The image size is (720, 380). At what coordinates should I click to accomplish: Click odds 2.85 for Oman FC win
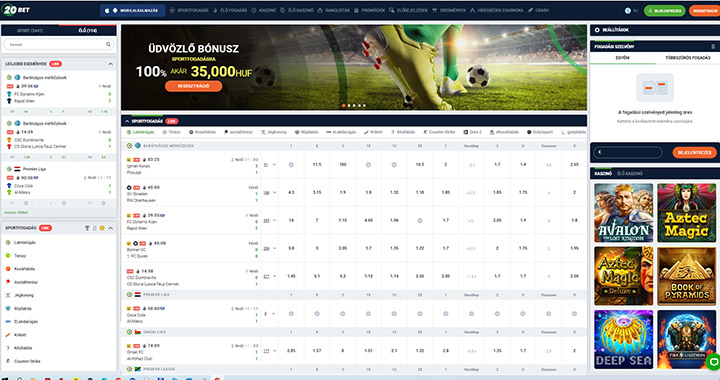[291, 351]
